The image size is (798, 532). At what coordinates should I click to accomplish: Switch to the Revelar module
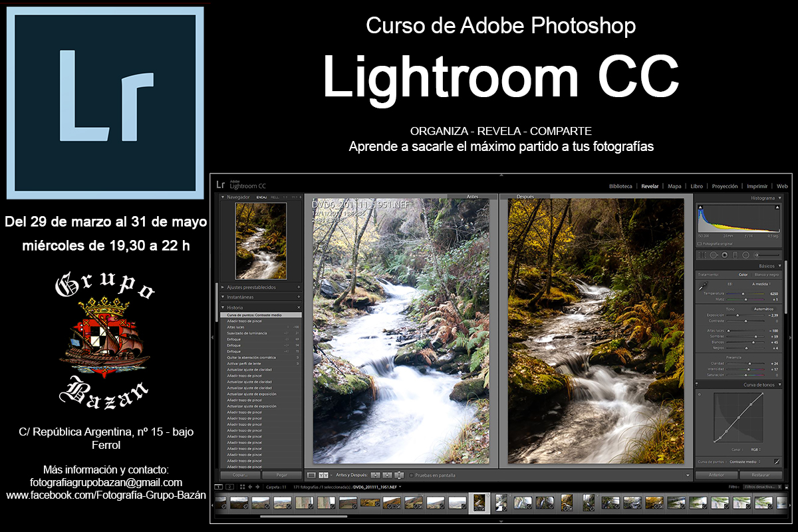(650, 186)
